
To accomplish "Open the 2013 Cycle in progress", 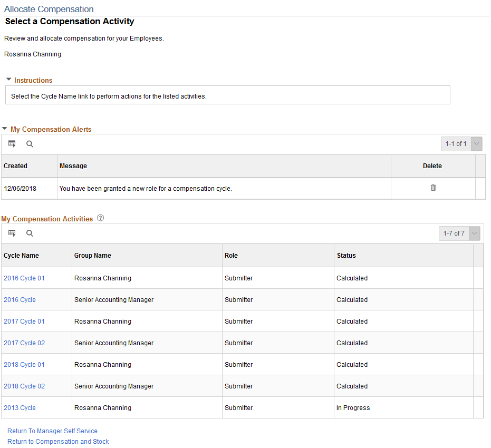I will point(20,407).
